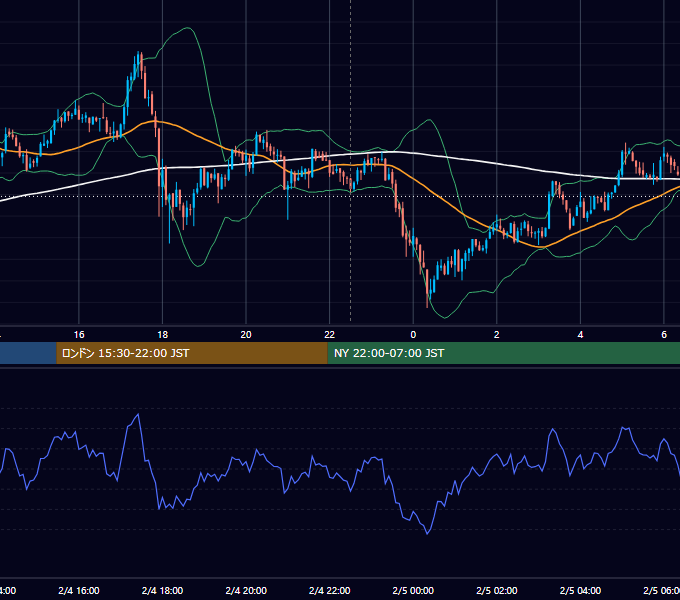Image resolution: width=680 pixels, height=600 pixels.
Task: Click the 4 hour label on price chart
Action: [580, 335]
